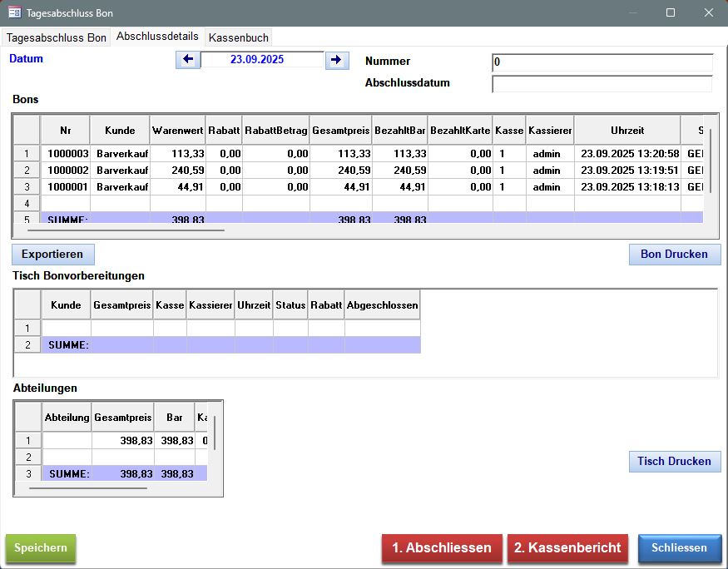The width and height of the screenshot is (728, 569).
Task: Click the Abteilungen table horizontal scrollbar
Action: (x=87, y=488)
